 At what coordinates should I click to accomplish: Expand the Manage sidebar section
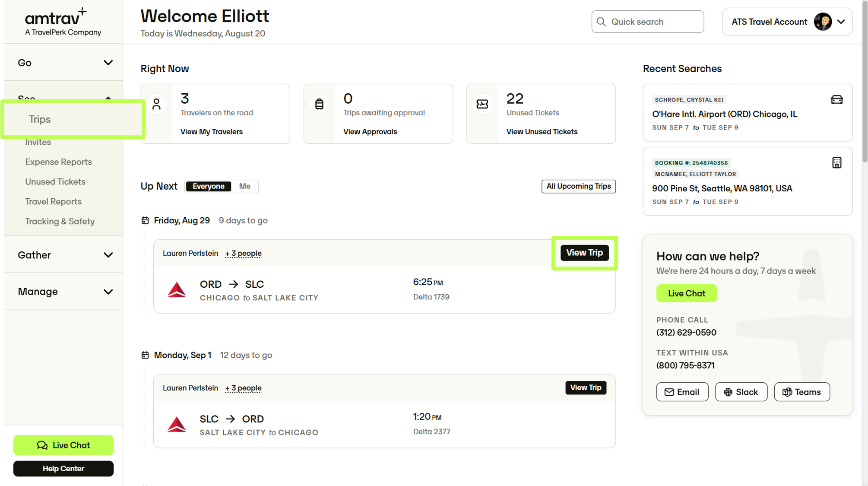pos(64,292)
